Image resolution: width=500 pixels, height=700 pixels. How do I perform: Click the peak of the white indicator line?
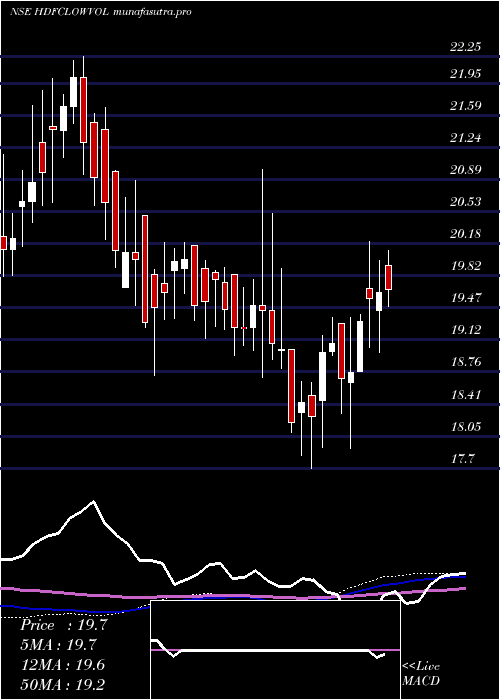93,502
